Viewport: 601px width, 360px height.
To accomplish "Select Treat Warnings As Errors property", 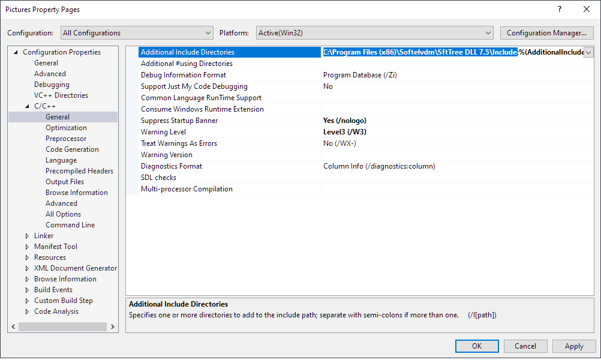I will tap(179, 143).
